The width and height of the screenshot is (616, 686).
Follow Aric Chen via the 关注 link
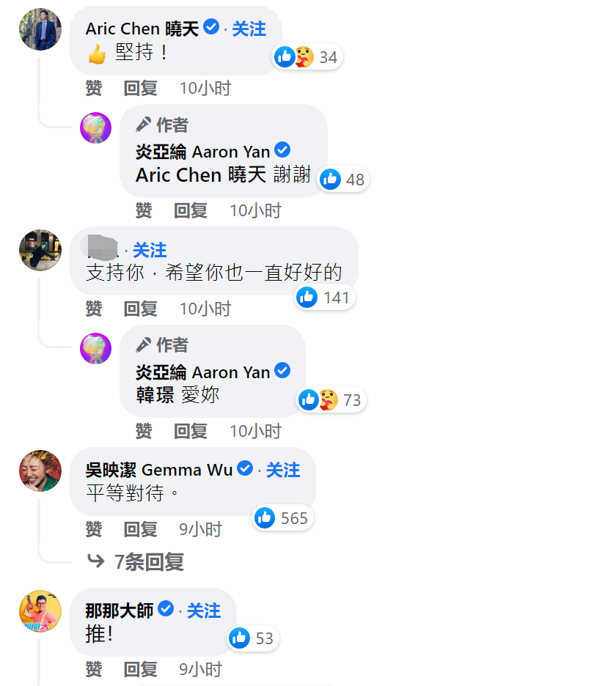249,29
